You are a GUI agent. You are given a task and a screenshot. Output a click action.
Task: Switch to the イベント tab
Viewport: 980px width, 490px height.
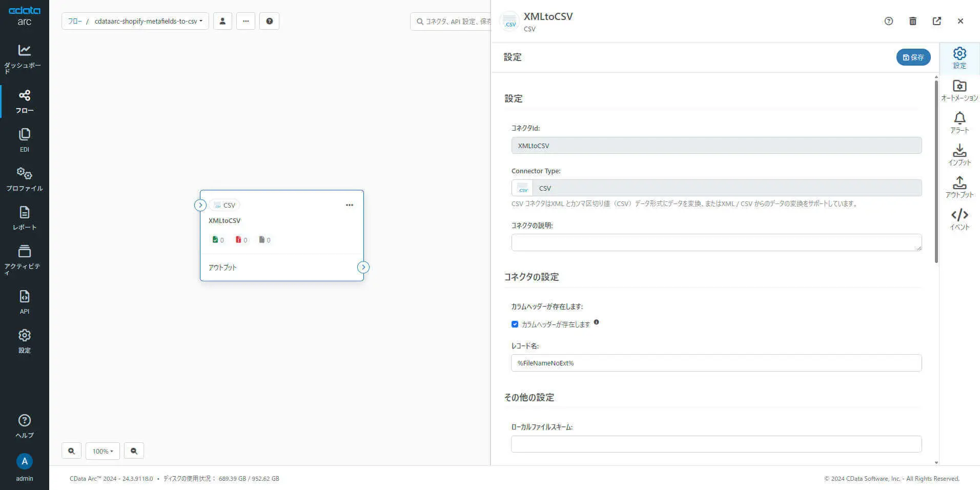(x=959, y=220)
